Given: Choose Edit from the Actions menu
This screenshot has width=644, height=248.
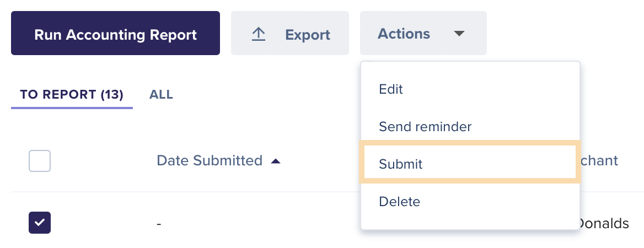Looking at the screenshot, I should click(x=391, y=89).
